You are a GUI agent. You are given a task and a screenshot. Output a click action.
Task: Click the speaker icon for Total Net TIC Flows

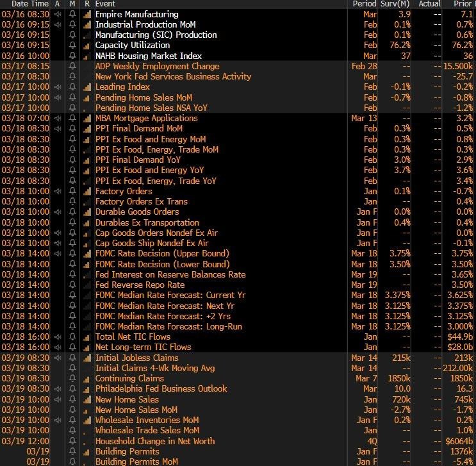[59, 337]
